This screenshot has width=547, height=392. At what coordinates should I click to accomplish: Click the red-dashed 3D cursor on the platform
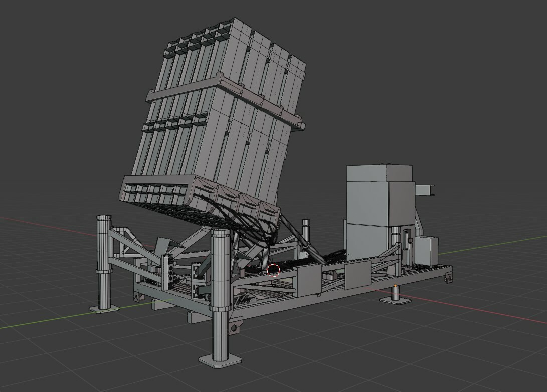[x=275, y=270]
